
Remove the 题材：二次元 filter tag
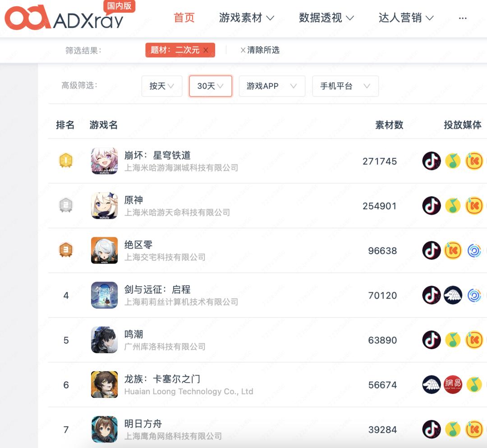(x=206, y=50)
